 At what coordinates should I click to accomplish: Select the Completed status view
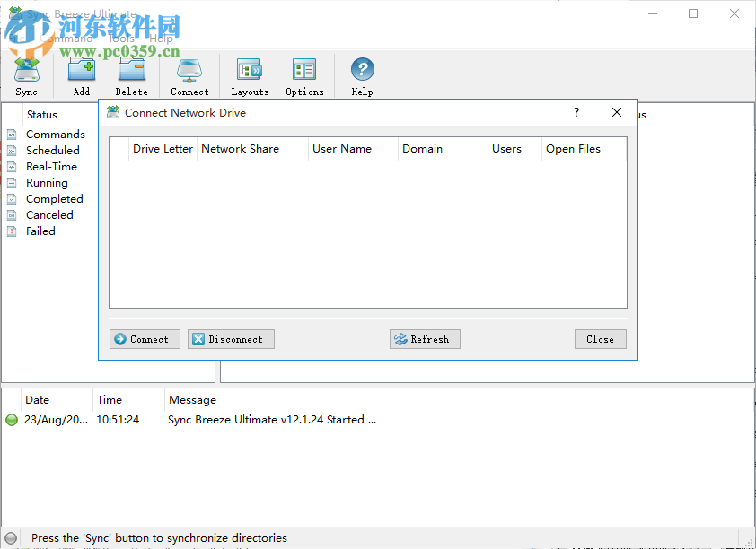coord(53,198)
